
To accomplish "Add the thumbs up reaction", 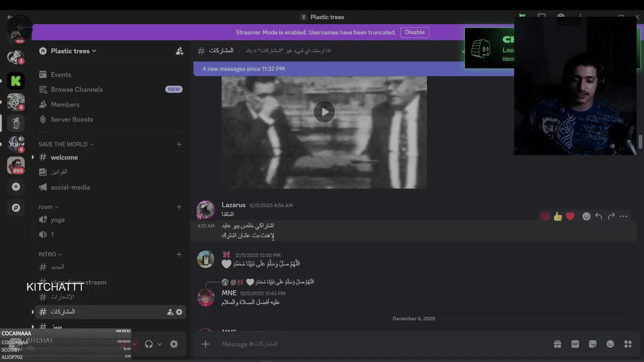I will pos(557,216).
